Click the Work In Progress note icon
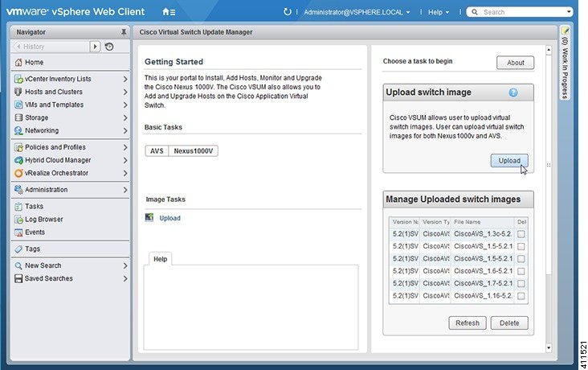This screenshot has height=370, width=588. [566, 31]
